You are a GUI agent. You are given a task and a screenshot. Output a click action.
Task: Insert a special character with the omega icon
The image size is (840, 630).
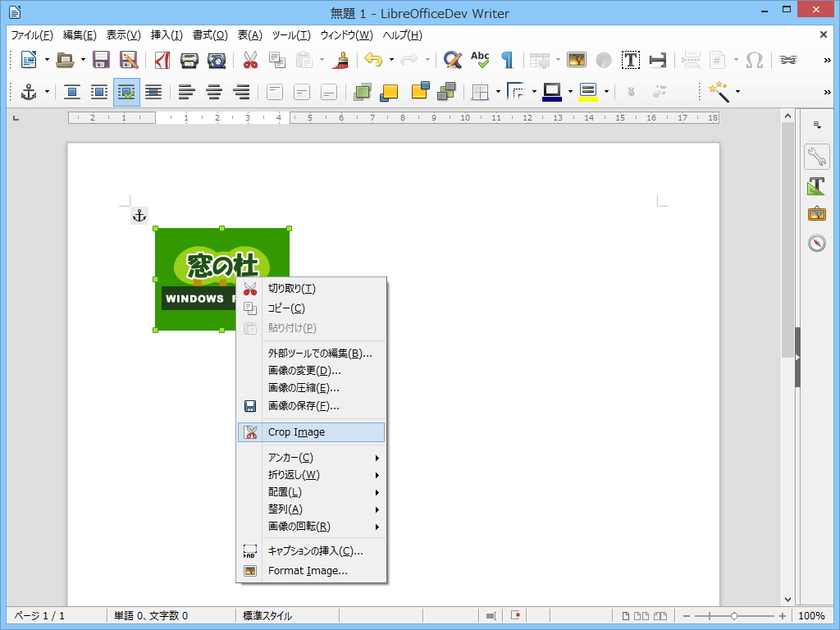click(x=754, y=60)
